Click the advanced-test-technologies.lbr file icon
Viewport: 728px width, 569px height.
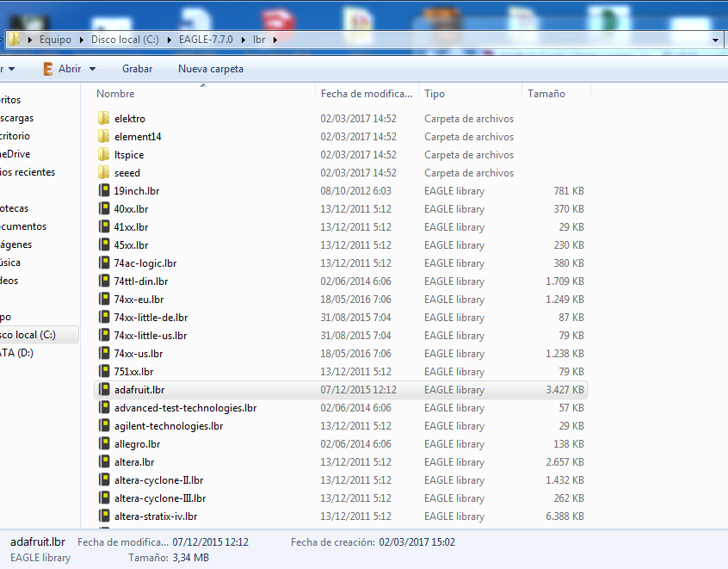(x=104, y=408)
